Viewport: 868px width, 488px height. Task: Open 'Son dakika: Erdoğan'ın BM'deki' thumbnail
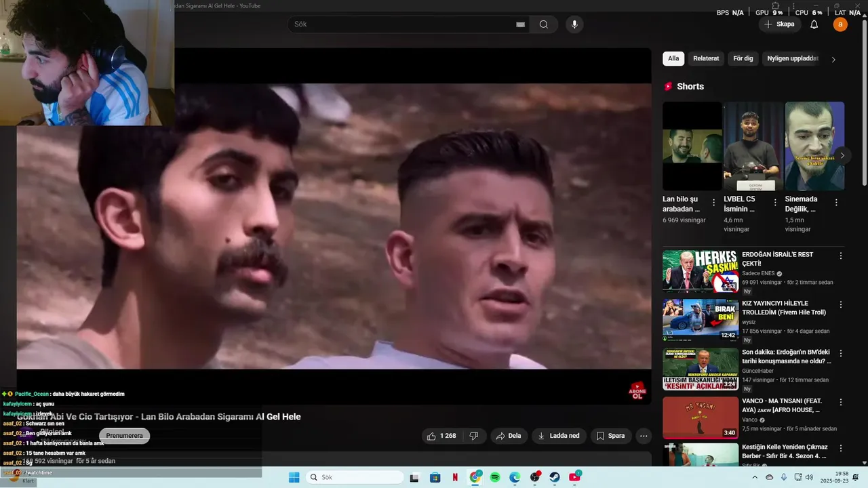click(x=701, y=369)
